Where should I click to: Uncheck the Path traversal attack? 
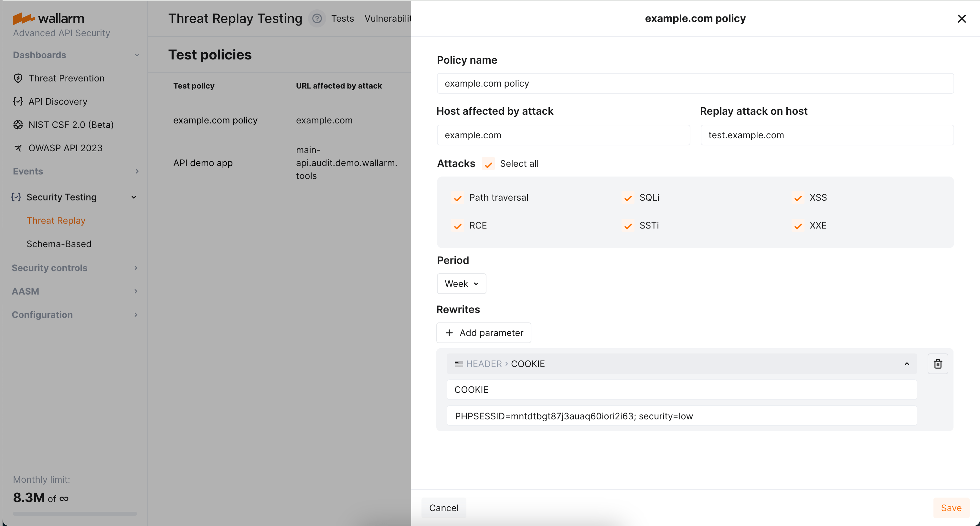458,198
